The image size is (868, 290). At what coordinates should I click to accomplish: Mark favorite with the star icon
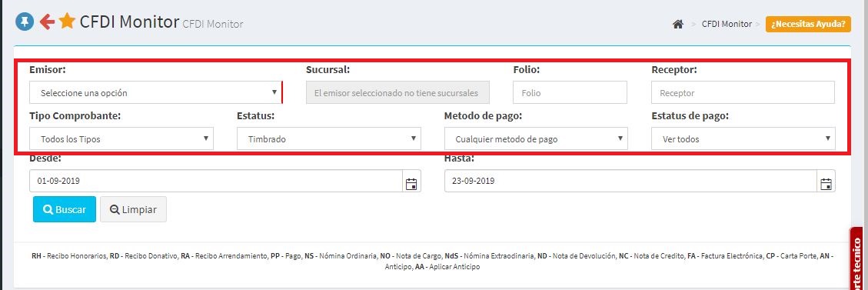point(67,21)
